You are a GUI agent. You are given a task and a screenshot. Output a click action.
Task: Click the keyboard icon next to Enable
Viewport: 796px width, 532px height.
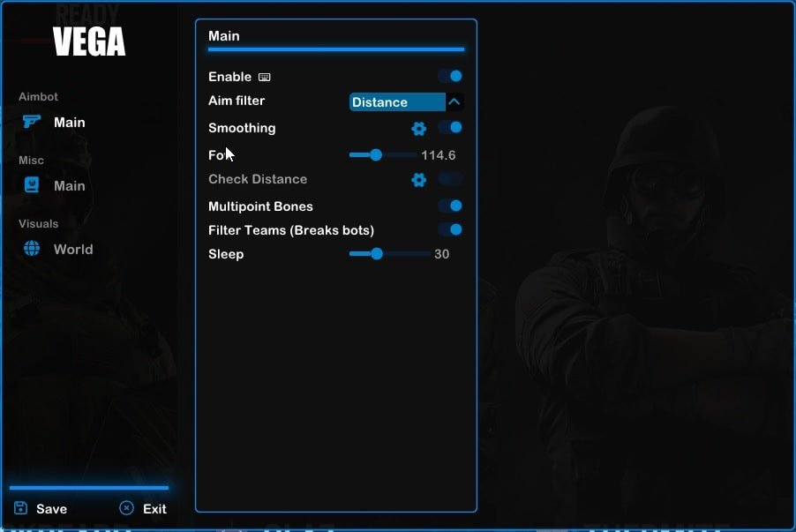(x=265, y=77)
